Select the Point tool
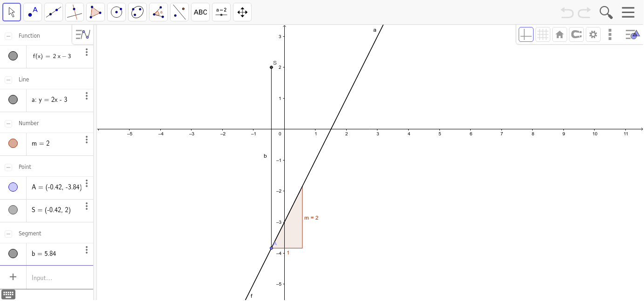Viewport: 644px width, 301px height. [x=33, y=12]
